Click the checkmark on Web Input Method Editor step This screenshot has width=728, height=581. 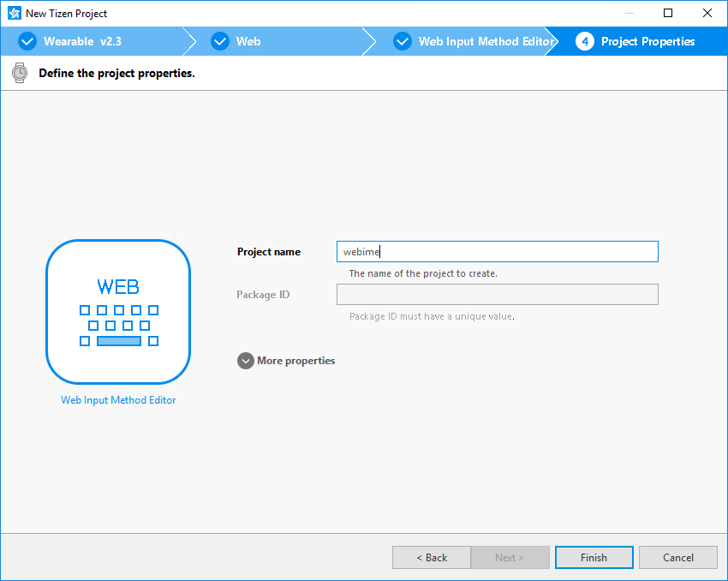402,41
